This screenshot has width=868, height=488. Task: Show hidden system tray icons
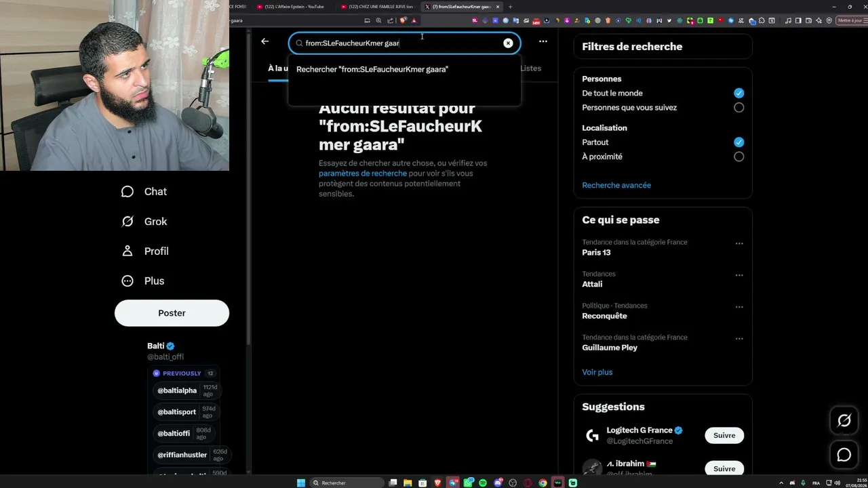pos(781,483)
